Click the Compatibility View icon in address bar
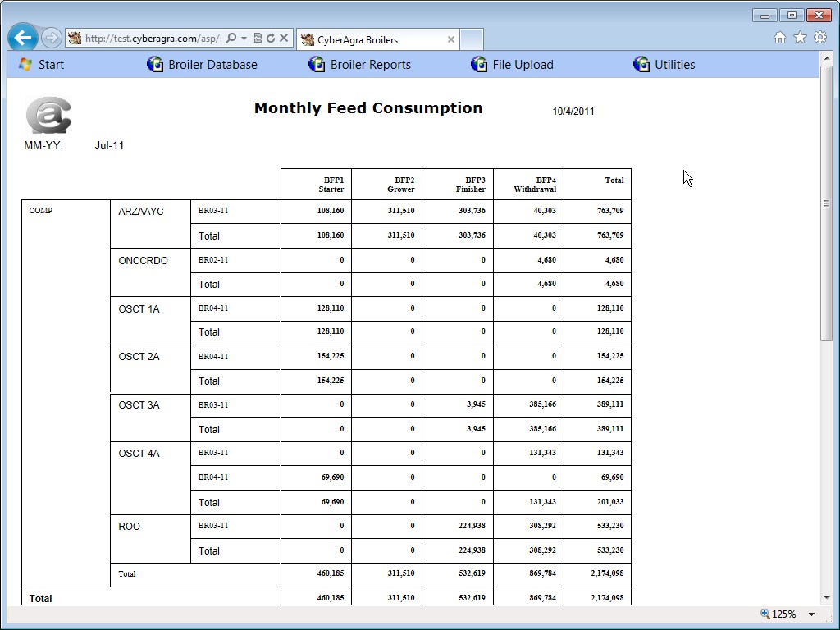This screenshot has height=630, width=840. pyautogui.click(x=258, y=38)
